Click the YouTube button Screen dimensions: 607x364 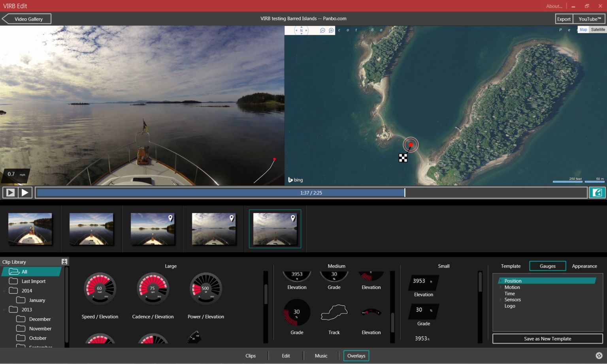(x=590, y=19)
